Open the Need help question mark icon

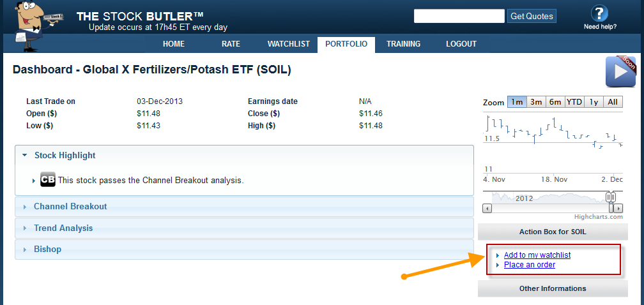point(599,13)
